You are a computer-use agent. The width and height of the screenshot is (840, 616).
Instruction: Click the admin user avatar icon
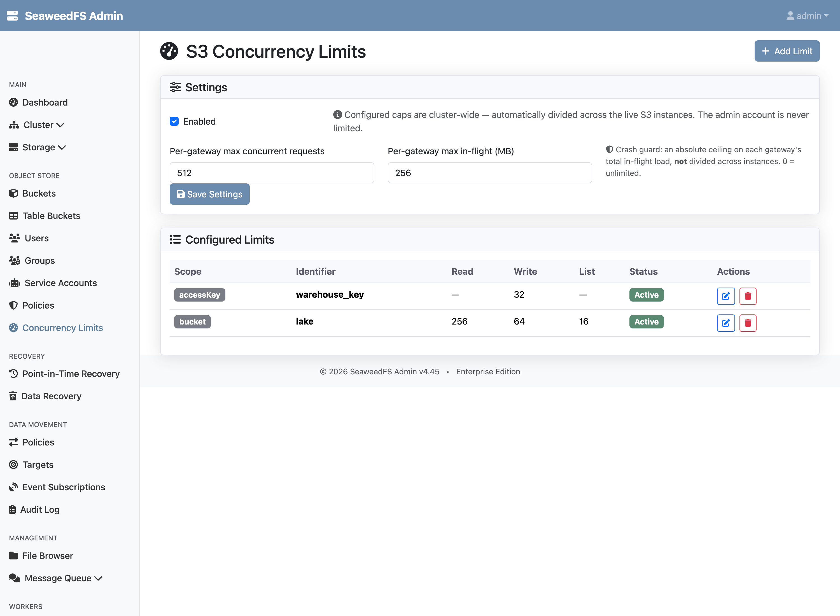[790, 16]
